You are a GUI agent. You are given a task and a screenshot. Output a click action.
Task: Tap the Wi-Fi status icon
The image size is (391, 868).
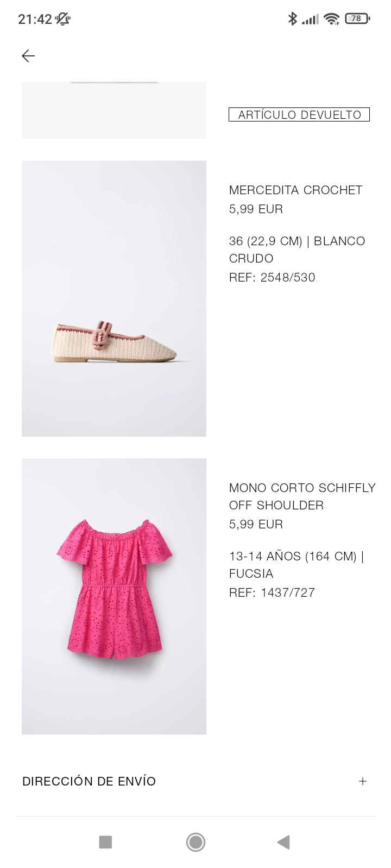tap(331, 19)
